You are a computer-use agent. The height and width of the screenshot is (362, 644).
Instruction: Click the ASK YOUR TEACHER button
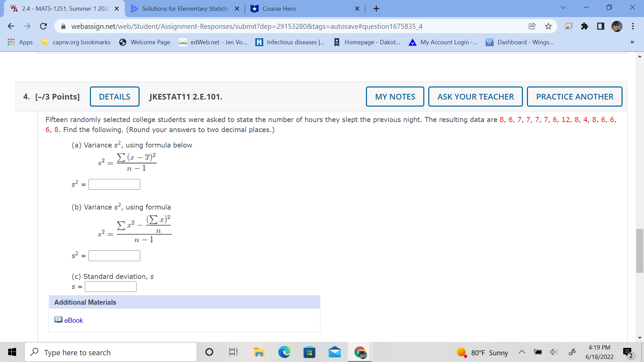(x=475, y=97)
